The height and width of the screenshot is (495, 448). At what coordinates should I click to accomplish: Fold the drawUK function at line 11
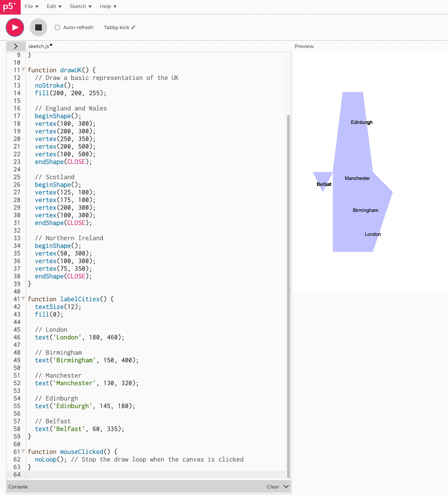pos(23,70)
